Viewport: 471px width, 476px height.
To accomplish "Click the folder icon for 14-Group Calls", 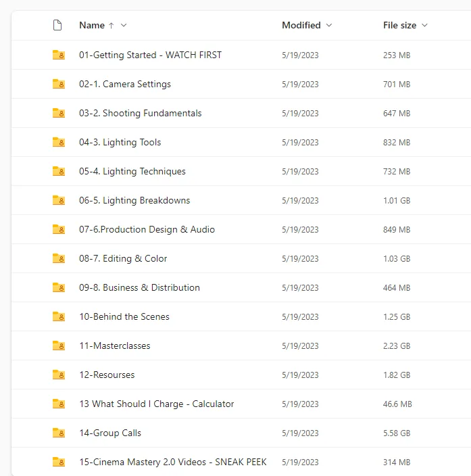I will 59,433.
